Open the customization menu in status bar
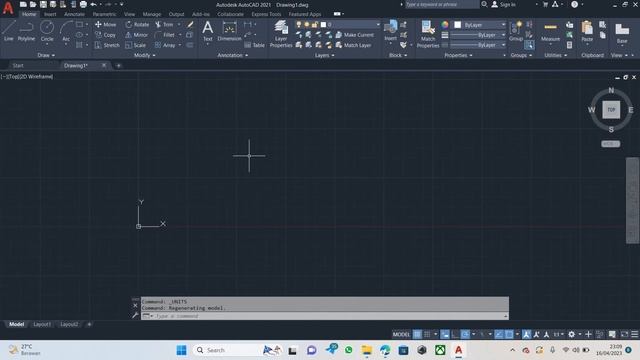The height and width of the screenshot is (360, 640). tap(634, 334)
